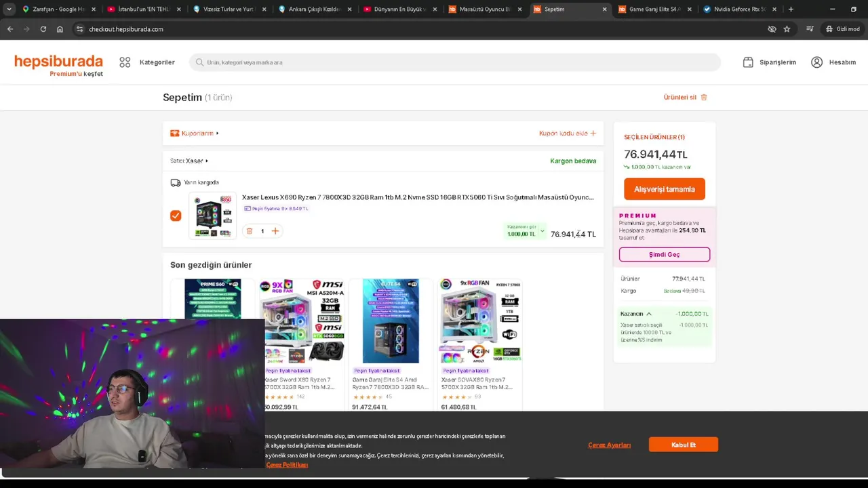The width and height of the screenshot is (868, 488).
Task: Click in the product search field
Action: click(x=454, y=62)
